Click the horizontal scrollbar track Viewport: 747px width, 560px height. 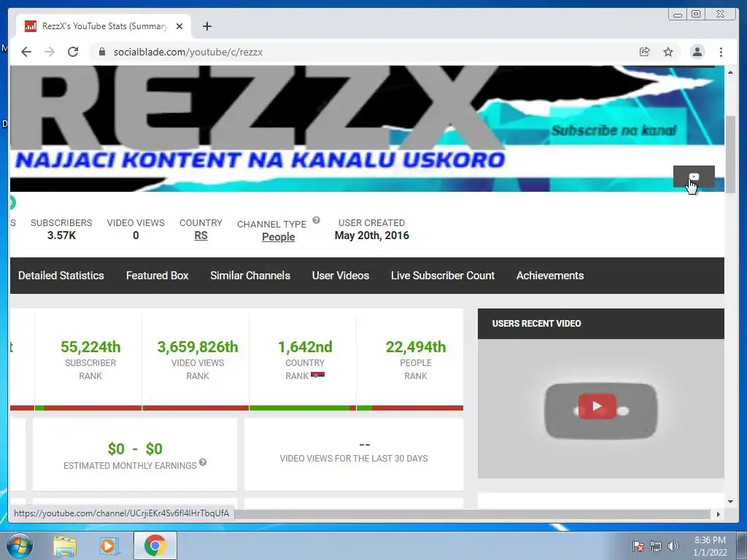click(472, 514)
